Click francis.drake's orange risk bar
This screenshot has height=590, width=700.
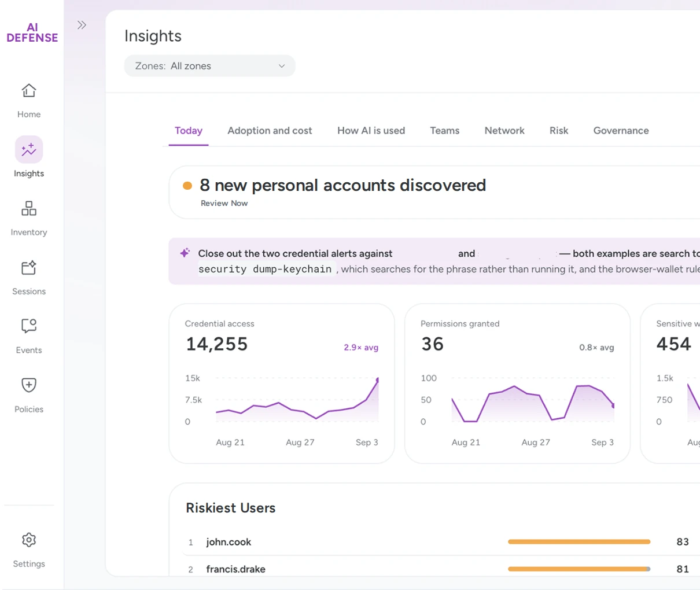point(578,569)
